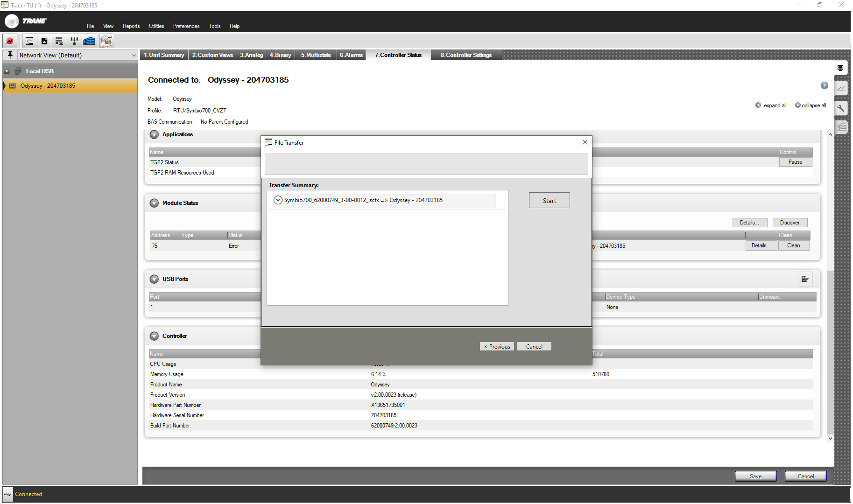Click the collapse all round icon
The image size is (853, 504).
798,105
